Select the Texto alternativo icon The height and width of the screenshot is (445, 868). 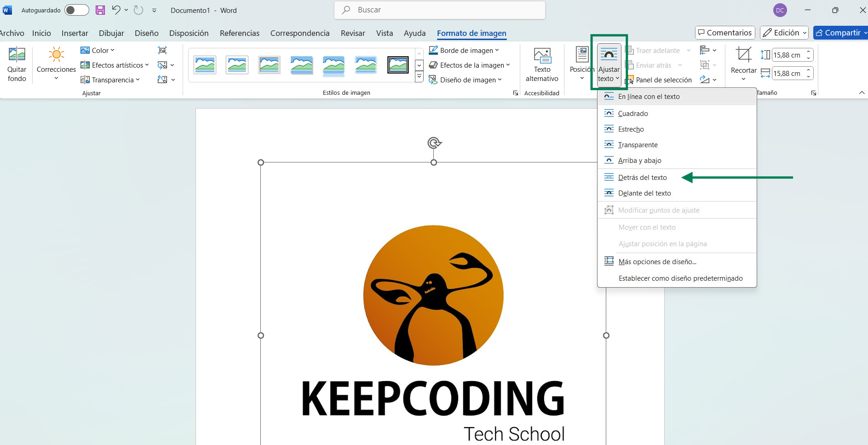click(x=542, y=64)
